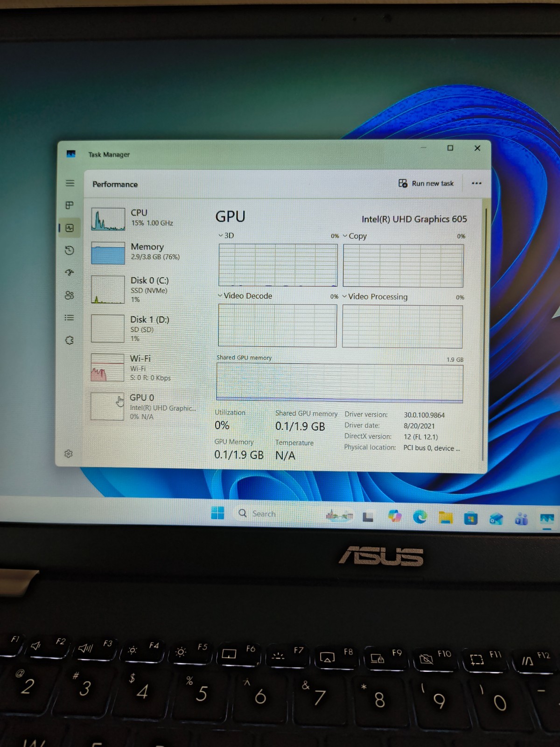Click driver date value '8/20/2021'

point(419,426)
